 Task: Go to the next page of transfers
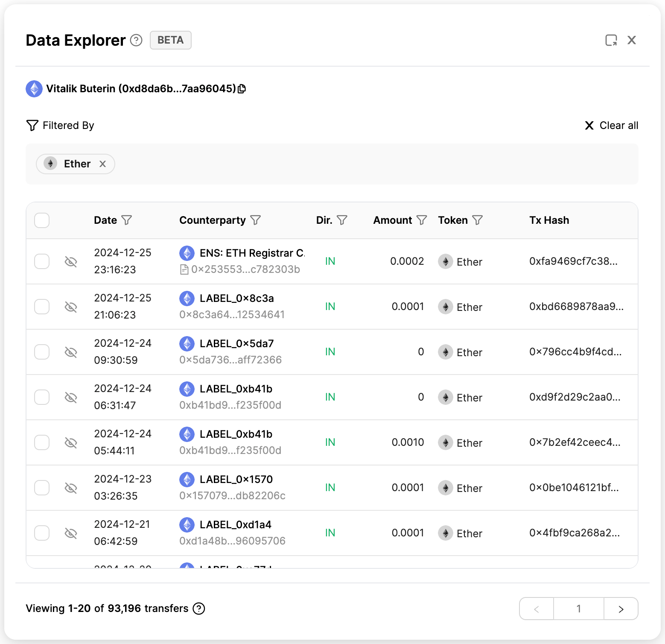click(621, 609)
